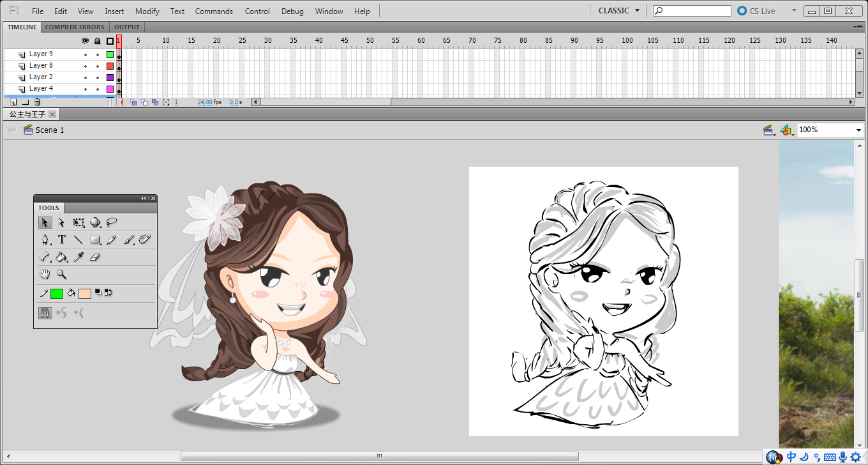Image resolution: width=868 pixels, height=465 pixels.
Task: Select the Subselection tool (white arrow)
Action: click(61, 222)
